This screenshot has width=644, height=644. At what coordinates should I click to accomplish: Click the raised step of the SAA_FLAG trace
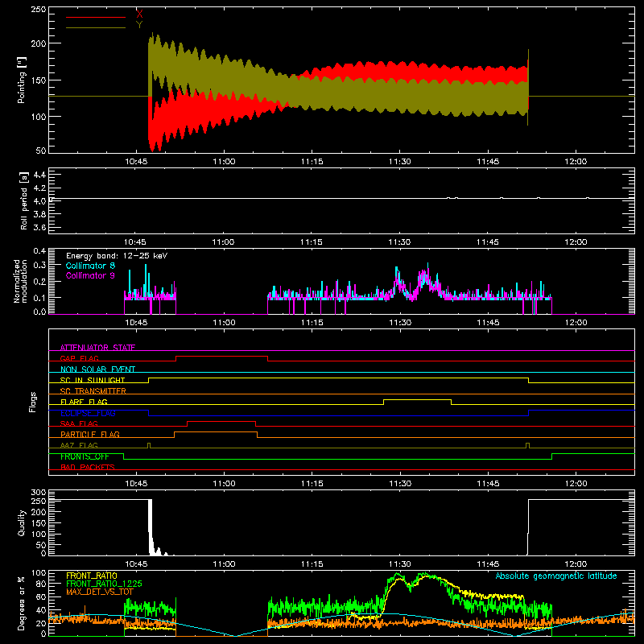click(221, 421)
